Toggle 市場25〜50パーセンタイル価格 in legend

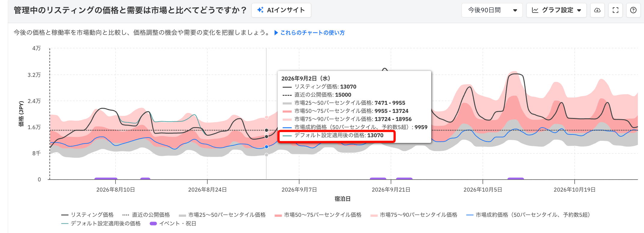click(x=222, y=215)
